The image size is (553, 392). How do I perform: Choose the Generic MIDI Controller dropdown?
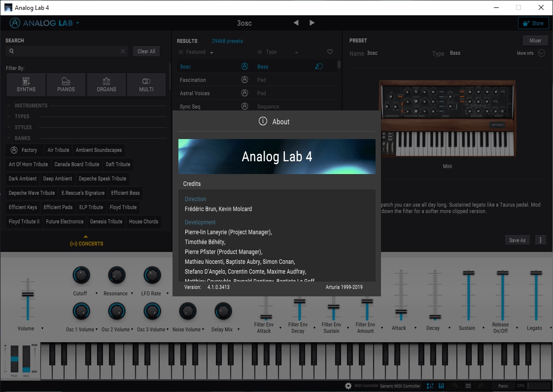click(400, 386)
